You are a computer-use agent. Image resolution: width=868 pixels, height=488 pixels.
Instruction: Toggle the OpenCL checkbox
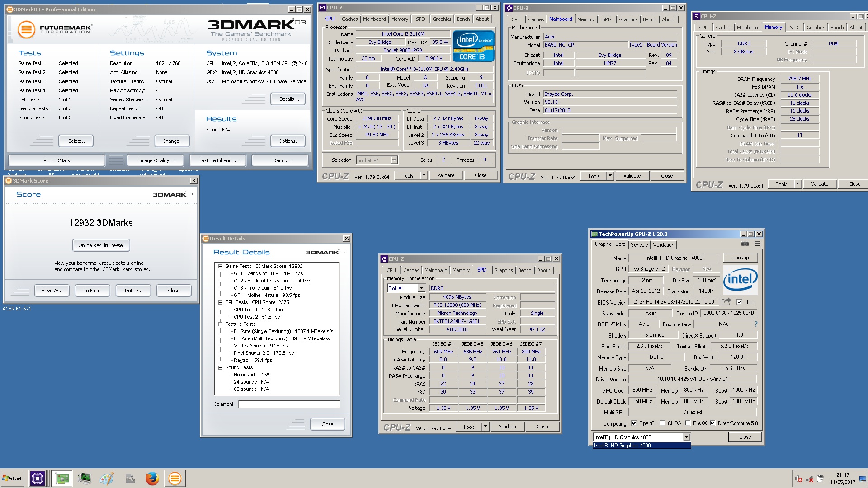pos(634,423)
